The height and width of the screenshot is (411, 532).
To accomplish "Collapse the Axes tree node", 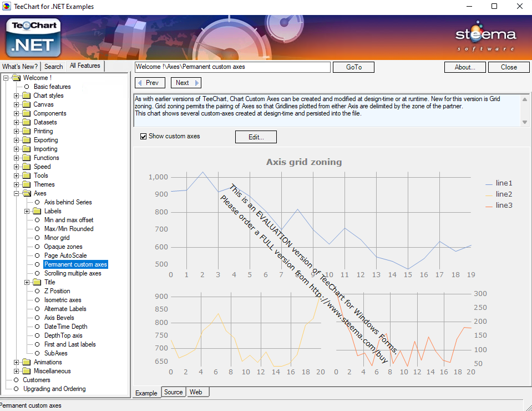I will coord(16,193).
